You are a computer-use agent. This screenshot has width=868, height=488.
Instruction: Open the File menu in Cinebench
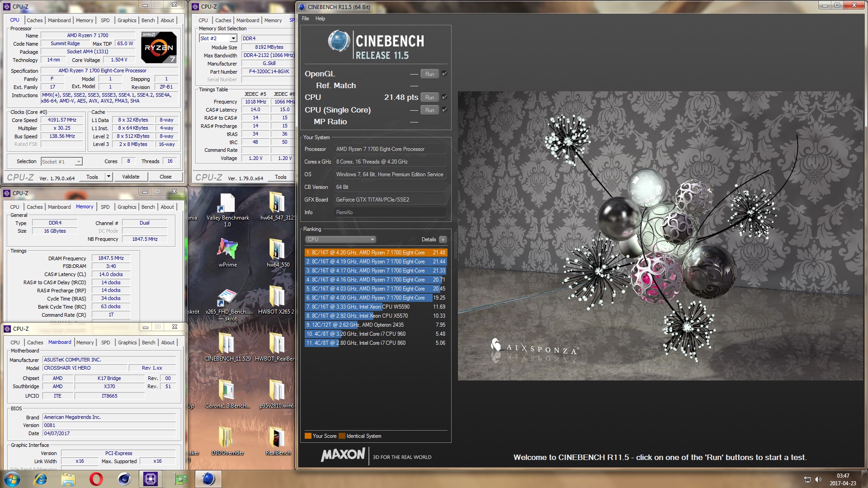click(x=306, y=19)
